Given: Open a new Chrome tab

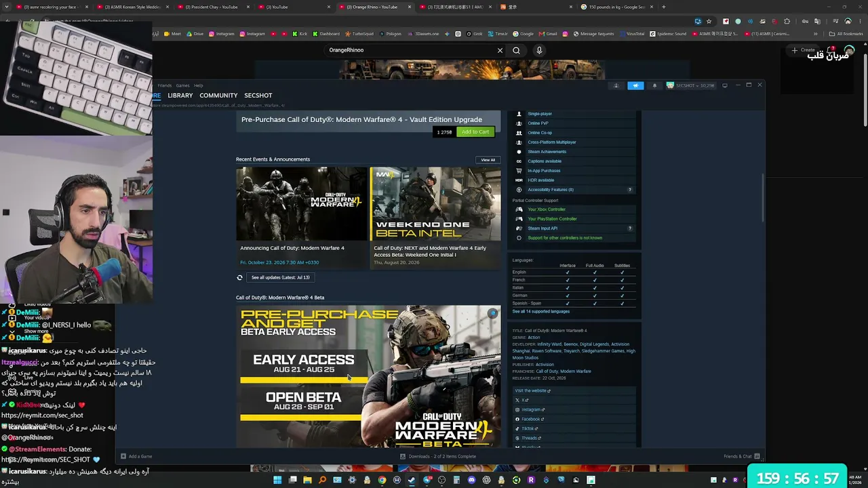Looking at the screenshot, I should pos(663,7).
